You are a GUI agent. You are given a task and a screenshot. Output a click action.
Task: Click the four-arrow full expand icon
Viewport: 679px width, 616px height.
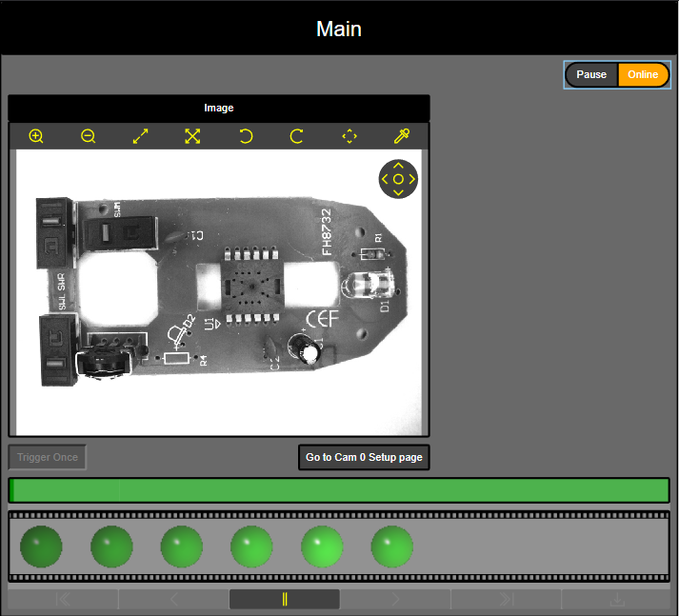(x=192, y=136)
